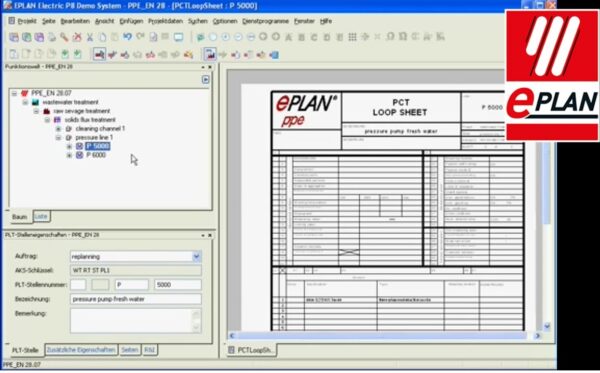Click the P 6000 checkbox icon

point(80,155)
